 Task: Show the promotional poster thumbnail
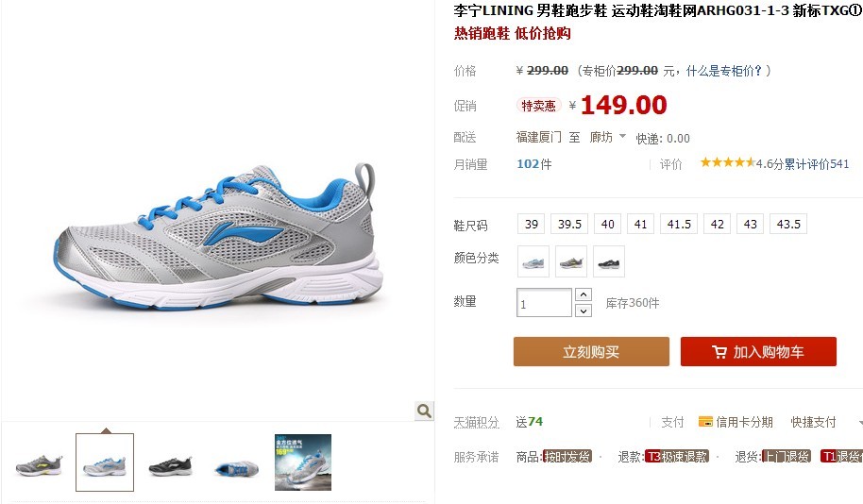tap(303, 462)
